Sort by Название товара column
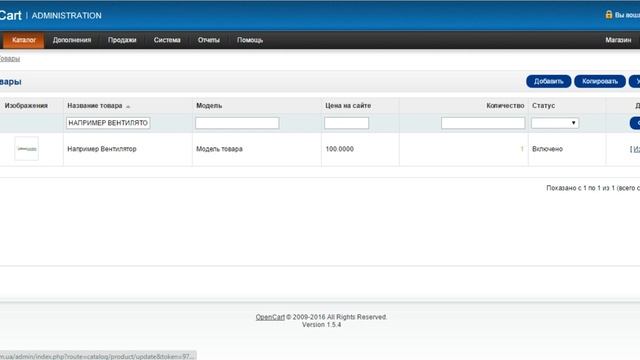 point(95,106)
